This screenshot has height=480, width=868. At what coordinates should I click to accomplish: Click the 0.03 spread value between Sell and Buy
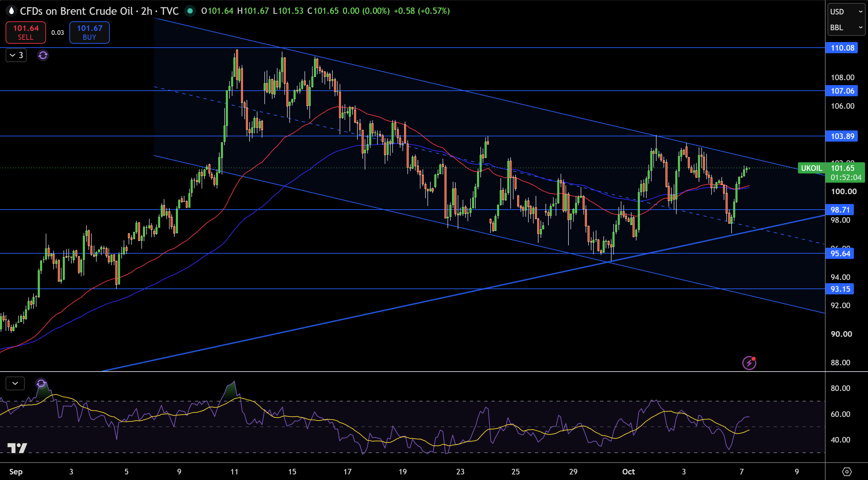click(x=58, y=33)
